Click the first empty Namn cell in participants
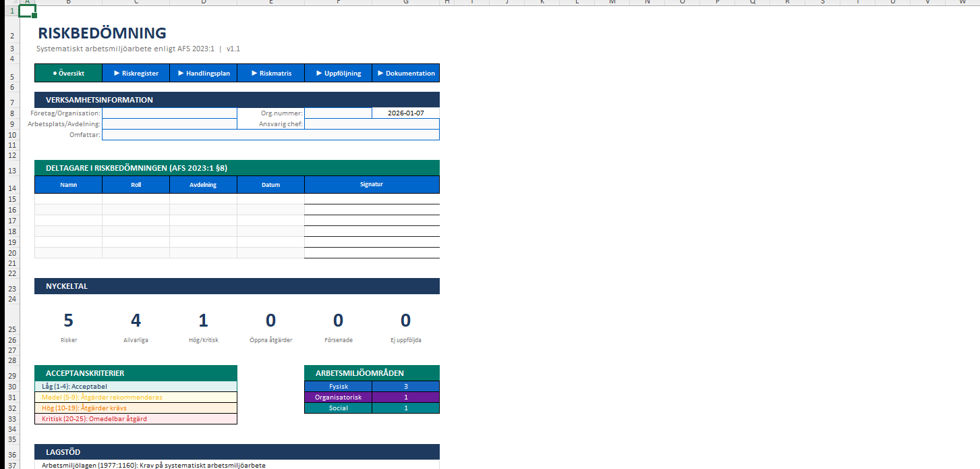The image size is (980, 469). [68, 199]
